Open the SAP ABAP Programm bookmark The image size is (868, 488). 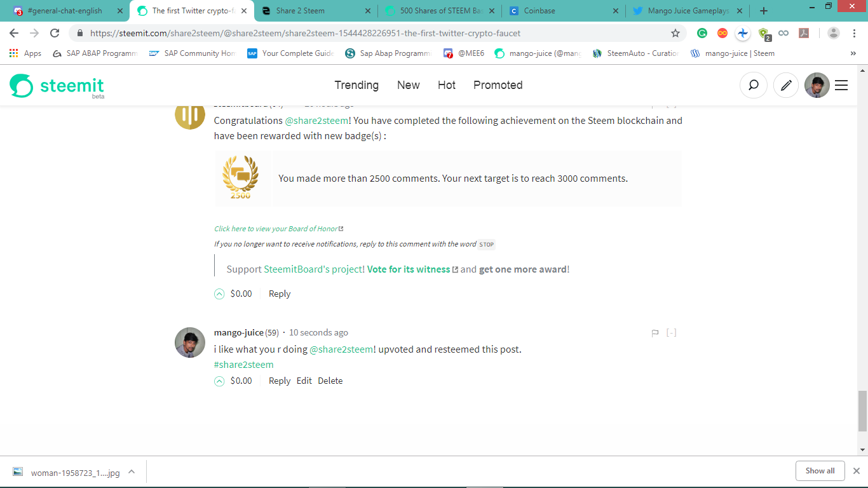click(x=95, y=53)
